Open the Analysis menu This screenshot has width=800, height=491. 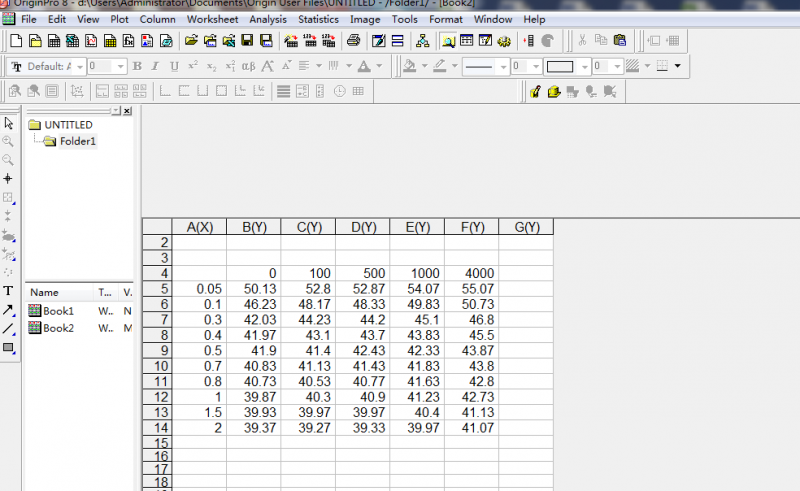click(x=268, y=19)
